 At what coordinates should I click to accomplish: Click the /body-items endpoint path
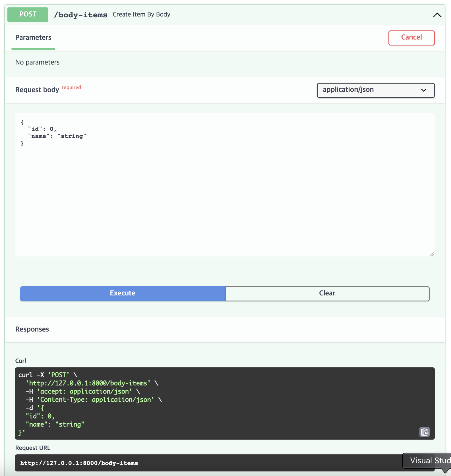coord(81,15)
